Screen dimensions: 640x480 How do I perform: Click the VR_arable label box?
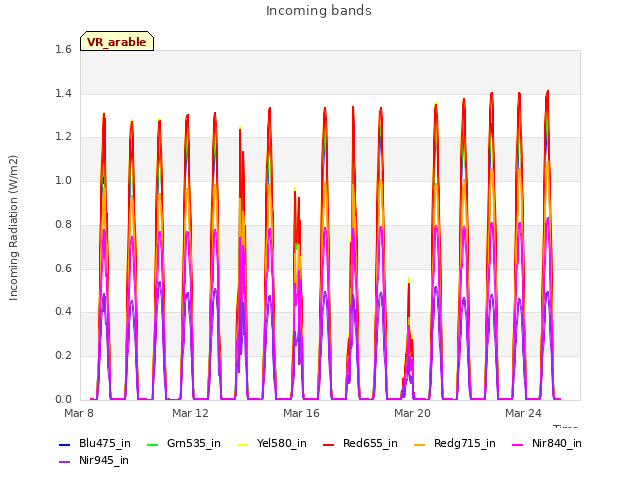click(x=117, y=41)
